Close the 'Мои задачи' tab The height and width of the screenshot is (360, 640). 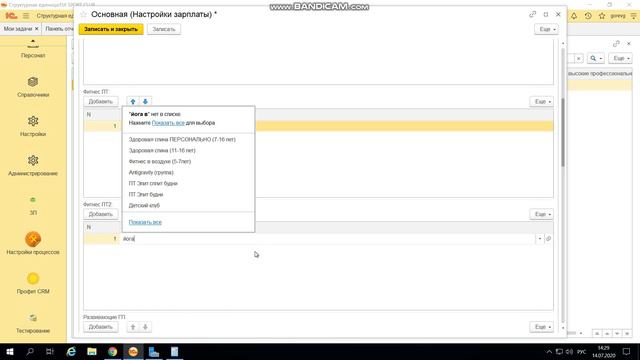[37, 29]
